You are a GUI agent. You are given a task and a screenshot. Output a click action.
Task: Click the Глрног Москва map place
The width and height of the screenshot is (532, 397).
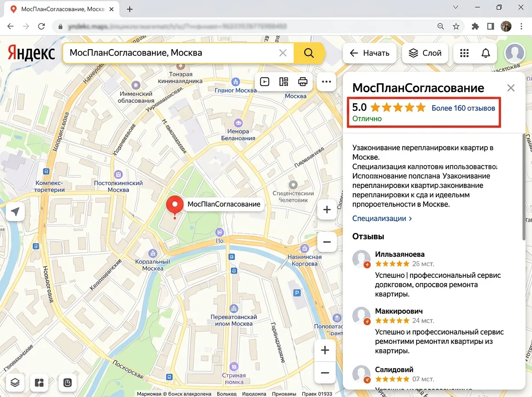click(x=236, y=86)
